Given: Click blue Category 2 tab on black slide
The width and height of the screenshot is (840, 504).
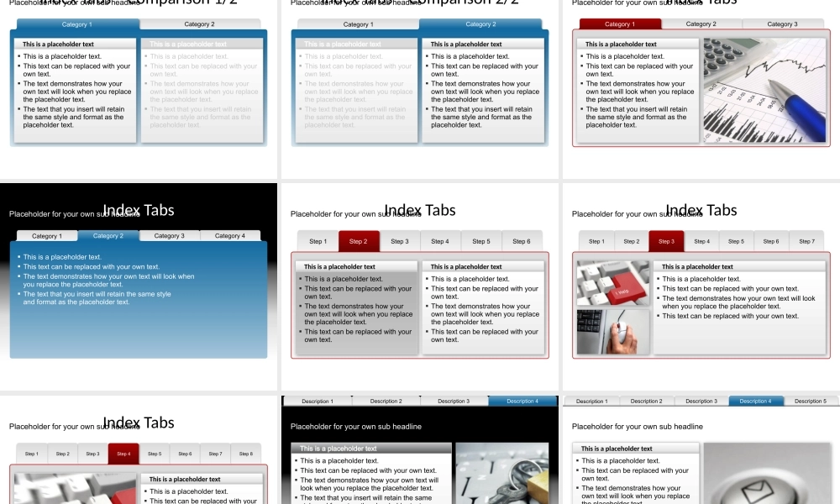Looking at the screenshot, I should tap(108, 236).
